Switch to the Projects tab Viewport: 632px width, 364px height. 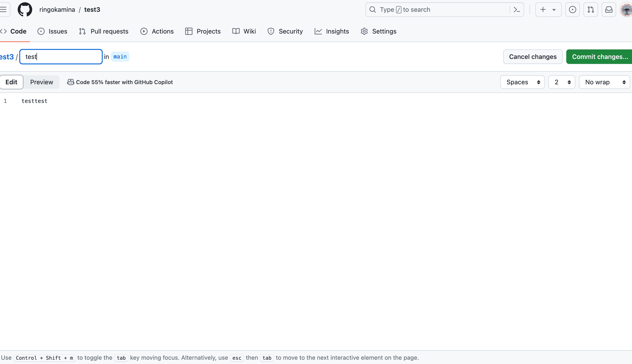203,31
